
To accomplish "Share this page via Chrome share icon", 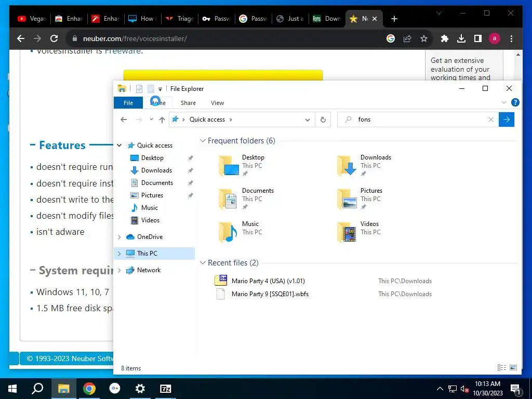I will click(x=407, y=38).
